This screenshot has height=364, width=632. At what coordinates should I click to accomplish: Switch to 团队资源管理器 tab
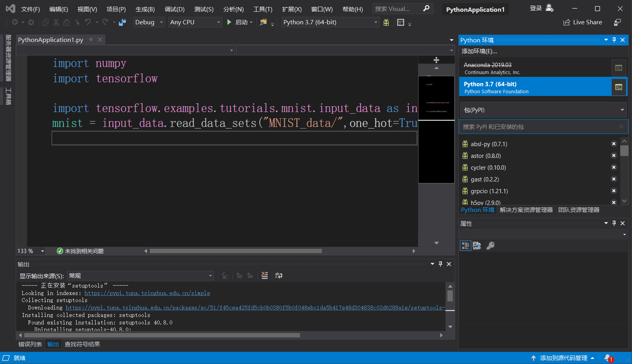click(x=579, y=210)
